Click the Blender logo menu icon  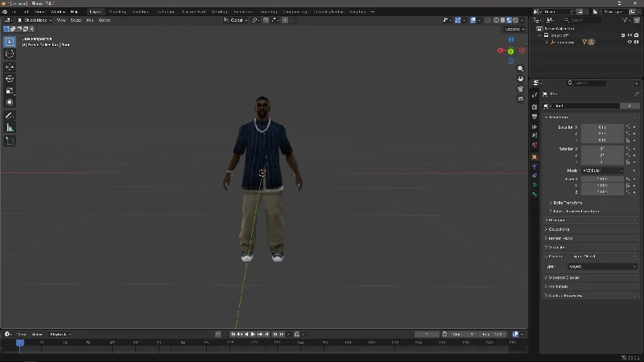5,12
